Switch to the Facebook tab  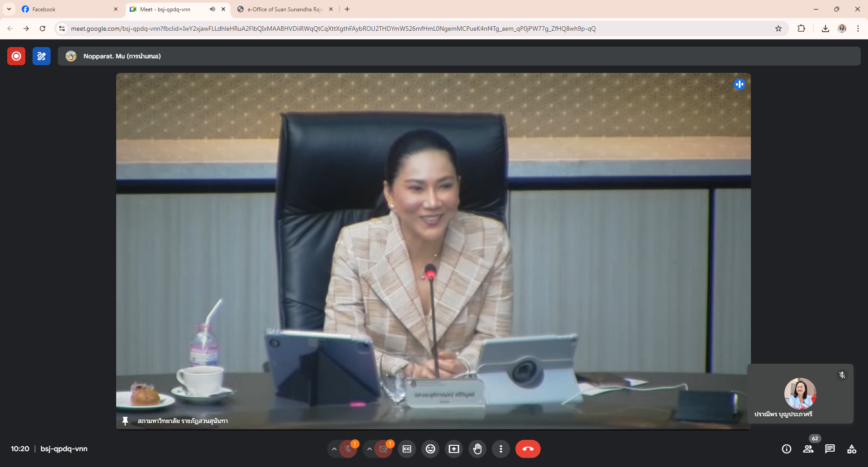click(x=68, y=9)
